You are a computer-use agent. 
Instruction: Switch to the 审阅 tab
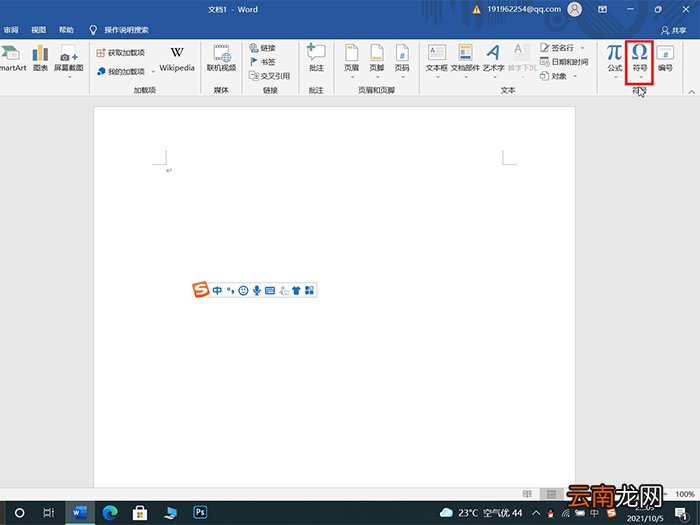(11, 30)
